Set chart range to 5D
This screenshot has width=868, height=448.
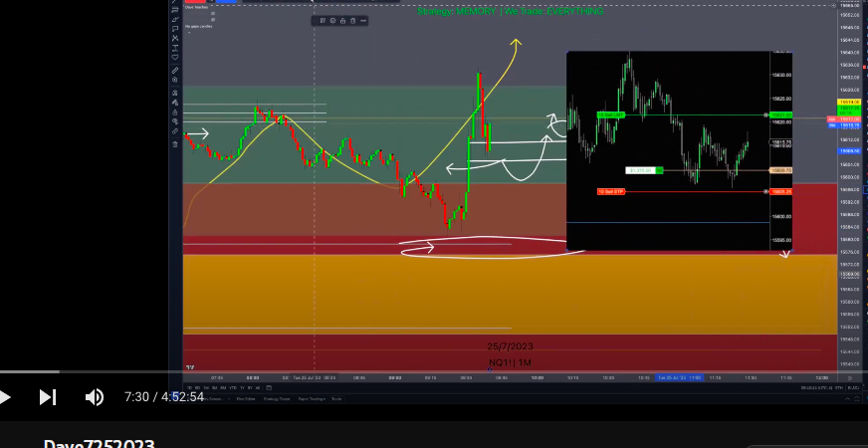(x=198, y=387)
